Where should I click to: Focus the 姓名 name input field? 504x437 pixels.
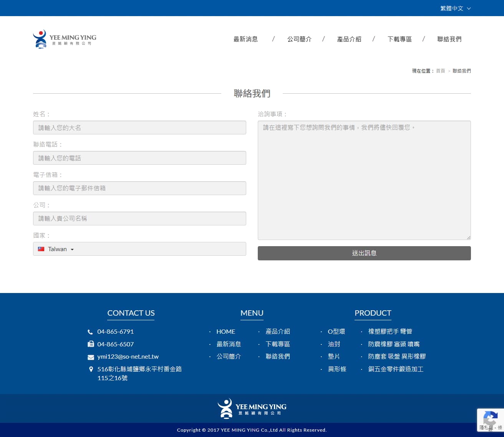click(139, 127)
